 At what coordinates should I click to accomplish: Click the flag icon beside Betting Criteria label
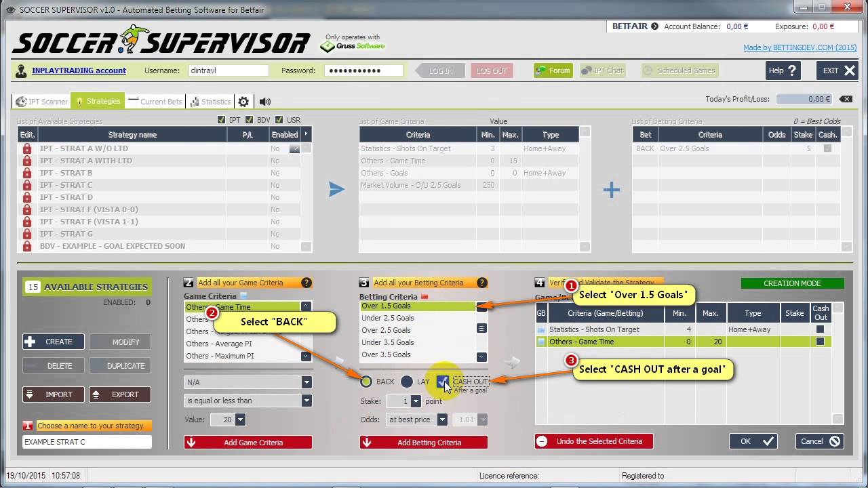(x=425, y=296)
